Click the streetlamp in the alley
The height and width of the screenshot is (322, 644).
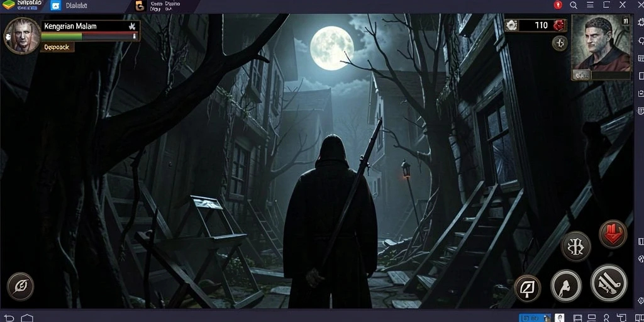pyautogui.click(x=407, y=170)
